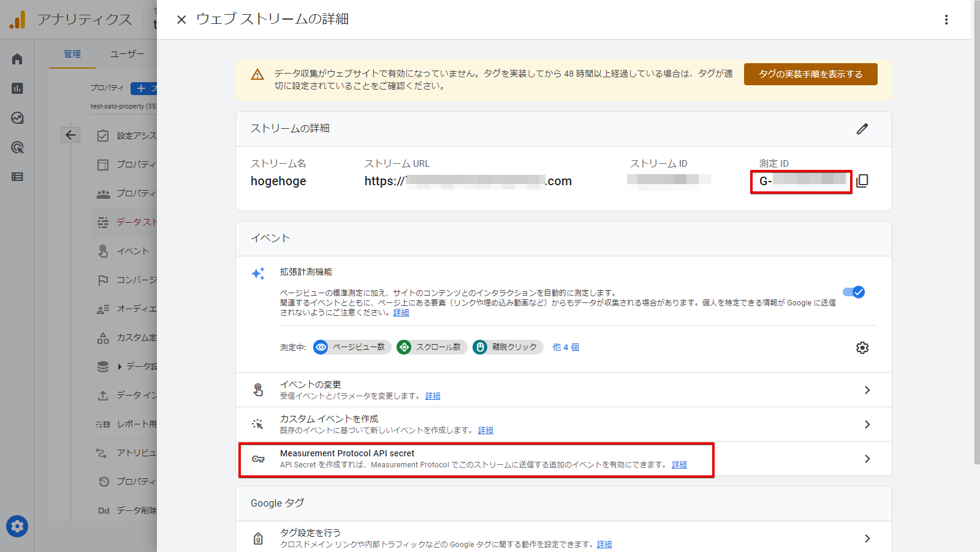Viewport: 980px width, 552px height.
Task: Open Measurement Protocol API secret row
Action: tap(563, 459)
